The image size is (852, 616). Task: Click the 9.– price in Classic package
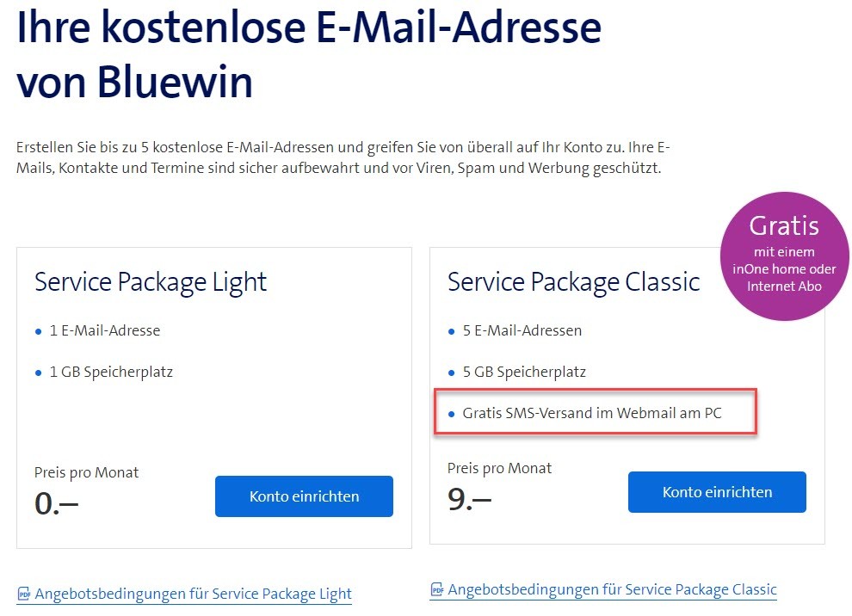pos(469,500)
